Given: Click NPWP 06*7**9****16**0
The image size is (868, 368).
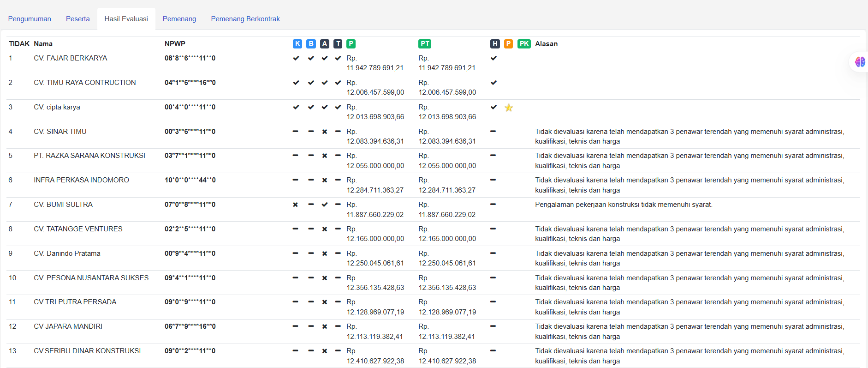Looking at the screenshot, I should (190, 326).
